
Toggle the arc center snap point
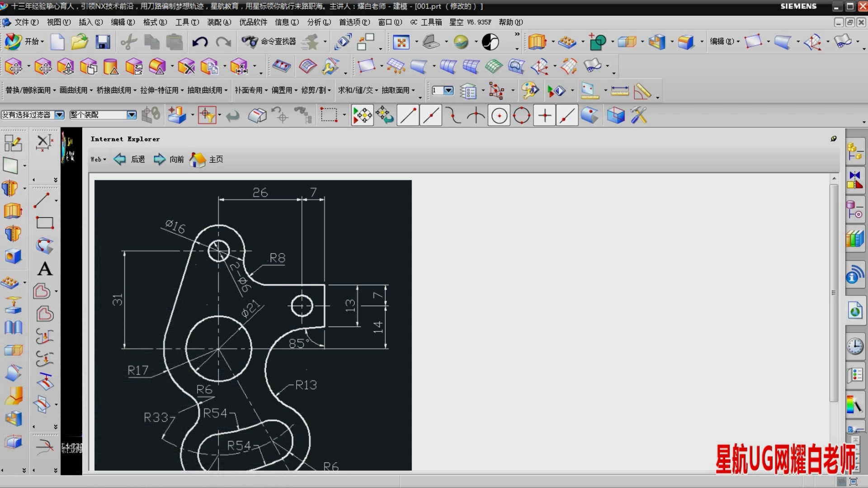coord(499,116)
